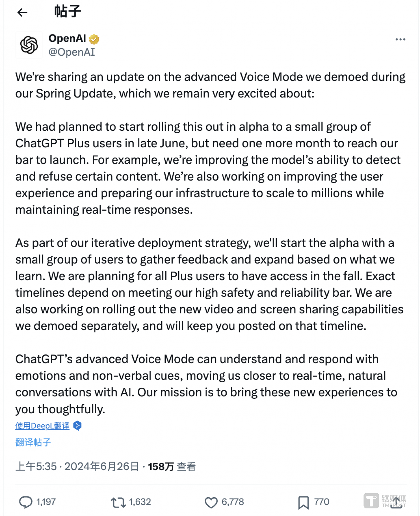The width and height of the screenshot is (420, 516).
Task: Translate post via 翻译帖子
Action: [33, 442]
